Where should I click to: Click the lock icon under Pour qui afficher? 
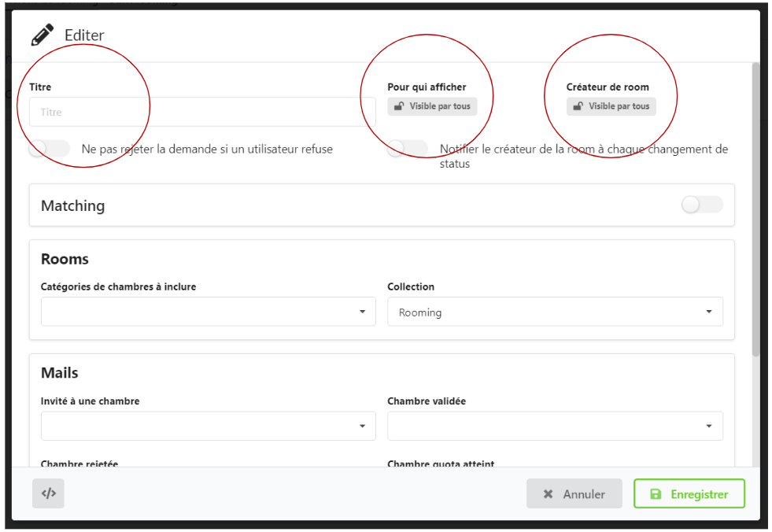click(399, 106)
